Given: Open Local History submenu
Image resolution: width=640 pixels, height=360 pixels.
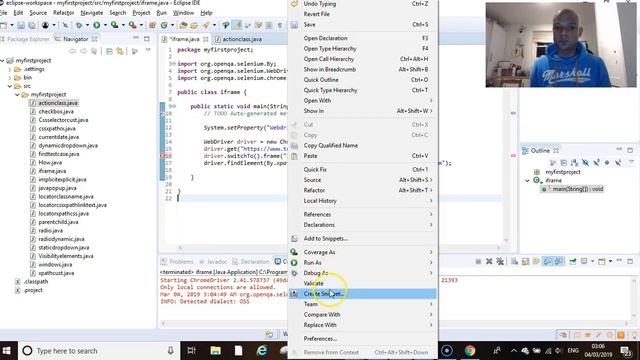Looking at the screenshot, I should coord(362,201).
